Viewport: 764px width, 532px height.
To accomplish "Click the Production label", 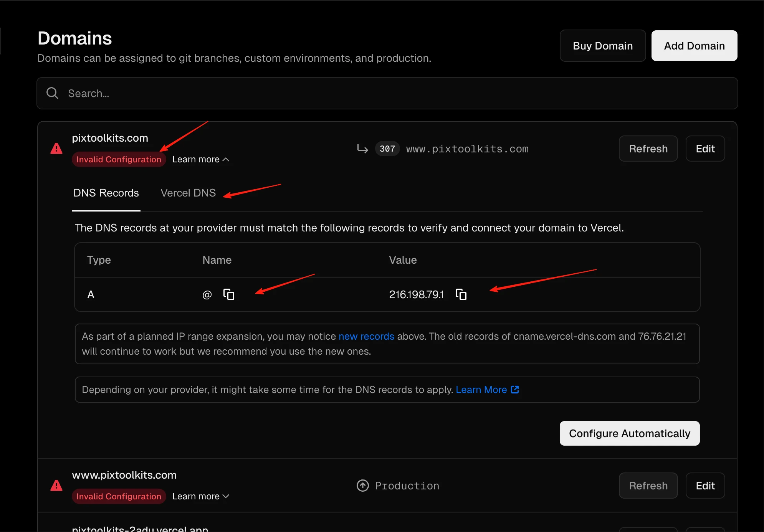I will click(x=407, y=486).
